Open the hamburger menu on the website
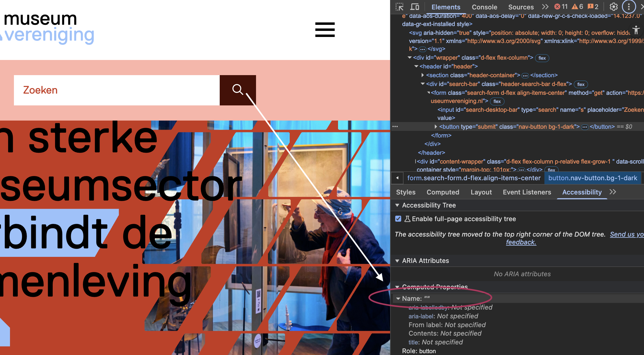The height and width of the screenshot is (355, 644). [x=325, y=30]
